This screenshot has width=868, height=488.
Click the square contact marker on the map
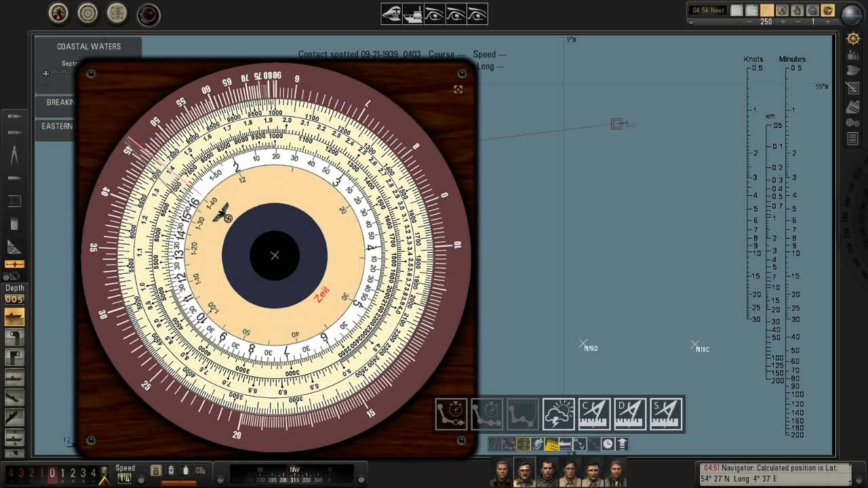coord(616,124)
